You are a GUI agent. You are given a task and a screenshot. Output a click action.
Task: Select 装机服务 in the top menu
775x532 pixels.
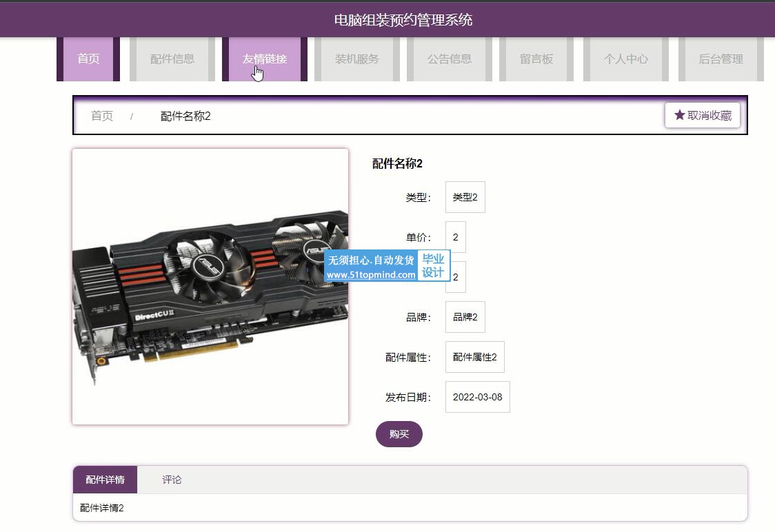357,59
